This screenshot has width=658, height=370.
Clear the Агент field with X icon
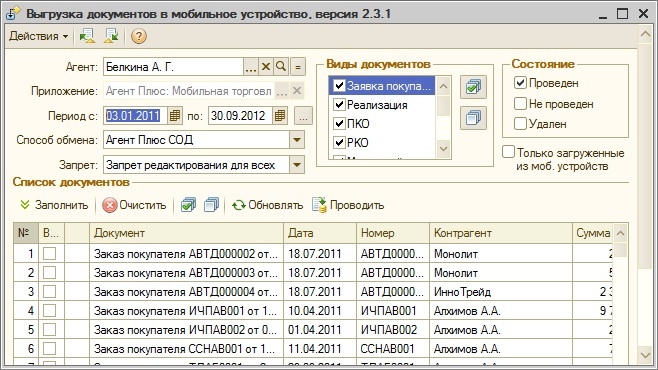(266, 67)
